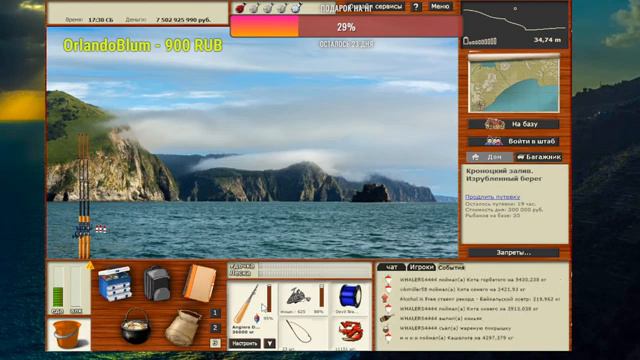
Task: Open the gray backpack
Action: click(x=157, y=284)
